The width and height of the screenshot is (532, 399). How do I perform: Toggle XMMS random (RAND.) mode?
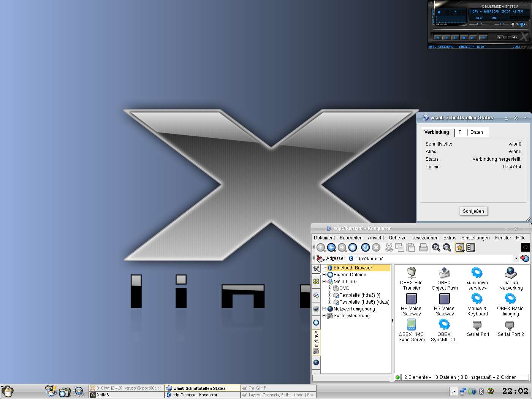(x=502, y=37)
